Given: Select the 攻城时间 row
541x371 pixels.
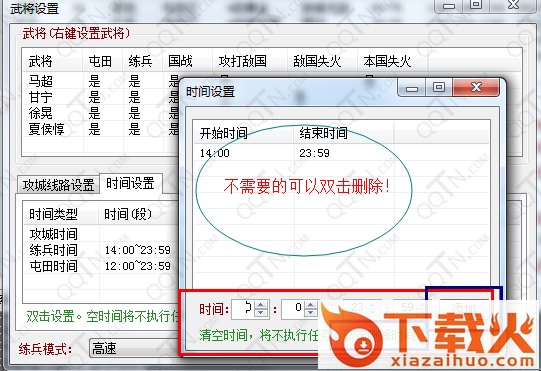Looking at the screenshot, I should [101, 234].
